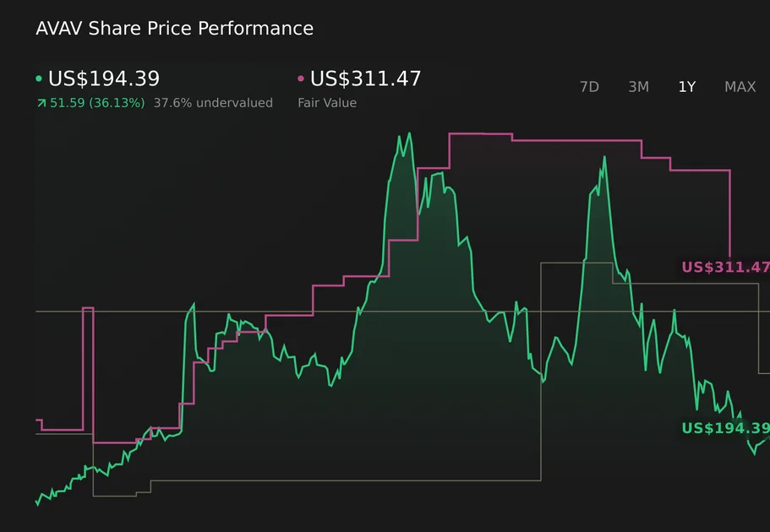Hide the share price series via its legend
The width and height of the screenshot is (770, 532).
click(37, 78)
